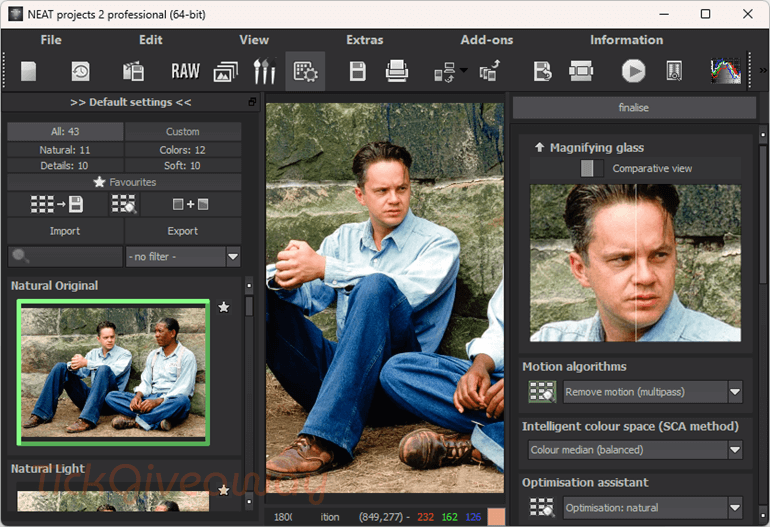Start processing with the play button
The width and height of the screenshot is (770, 527).
click(x=633, y=71)
